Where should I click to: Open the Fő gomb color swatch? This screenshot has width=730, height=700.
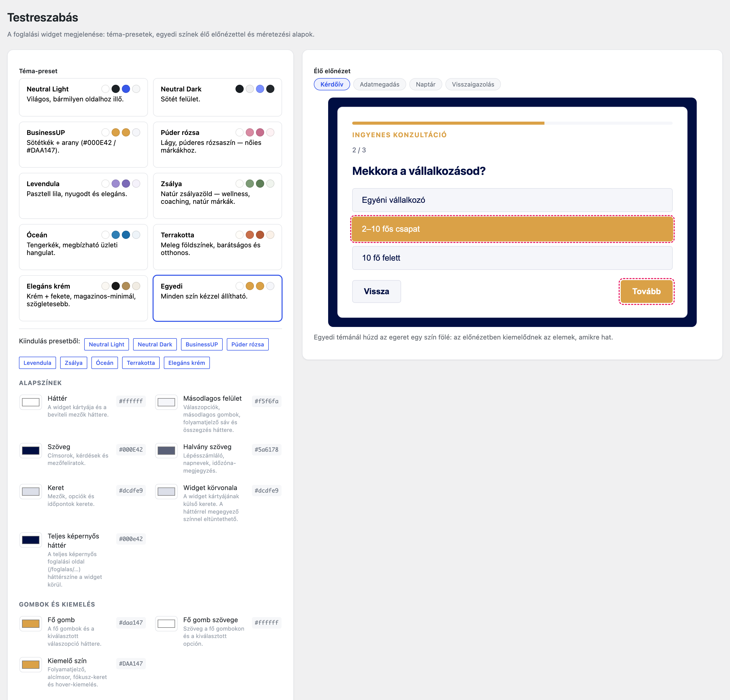(x=30, y=624)
